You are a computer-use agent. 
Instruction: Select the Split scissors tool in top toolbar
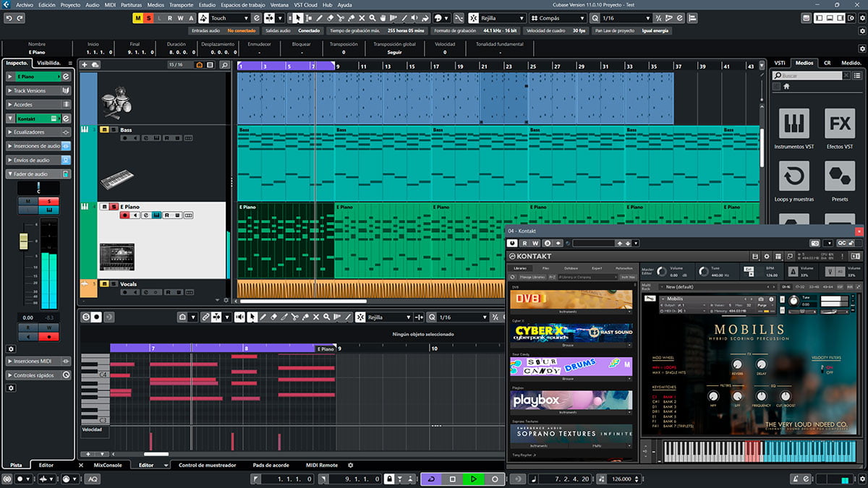pos(341,18)
